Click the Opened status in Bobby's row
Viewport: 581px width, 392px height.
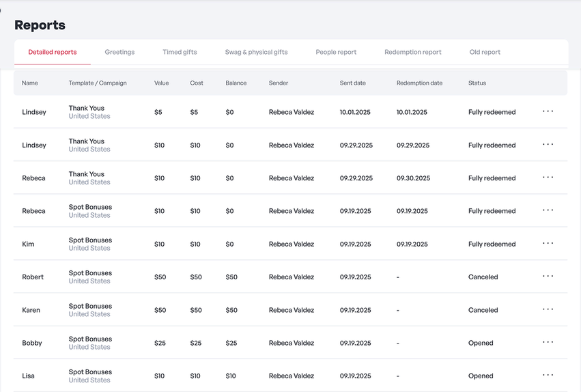pos(481,343)
